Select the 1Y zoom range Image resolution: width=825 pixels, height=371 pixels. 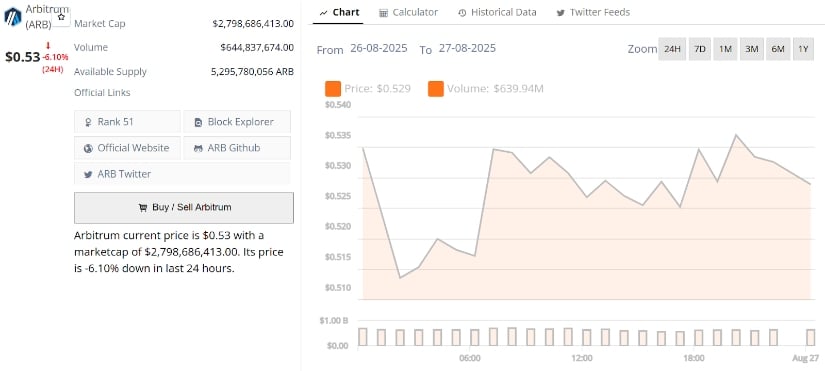803,49
